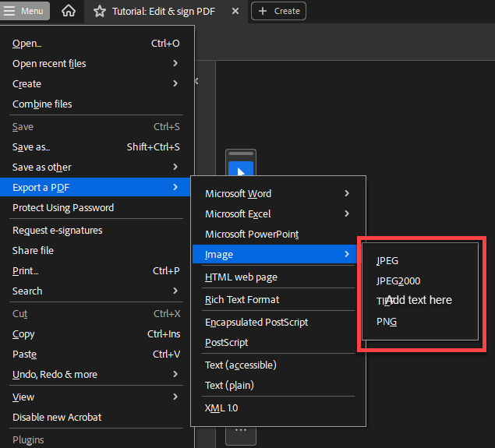
Task: Select Microsoft PowerPoint export option
Action: 252,235
